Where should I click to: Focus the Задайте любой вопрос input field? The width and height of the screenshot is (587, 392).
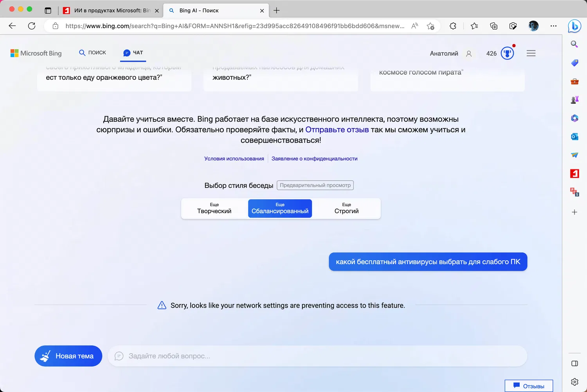pos(317,356)
